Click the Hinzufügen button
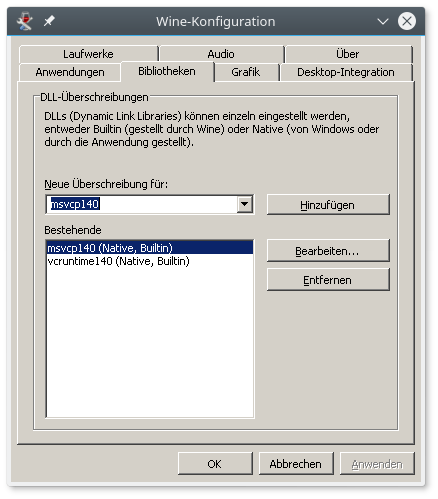The image size is (438, 499). coord(328,205)
